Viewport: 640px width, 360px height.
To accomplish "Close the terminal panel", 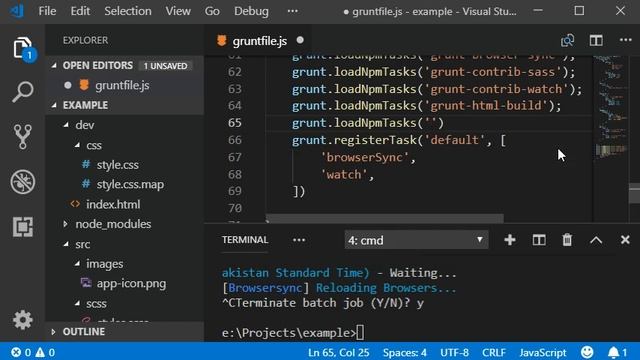I will (x=625, y=240).
